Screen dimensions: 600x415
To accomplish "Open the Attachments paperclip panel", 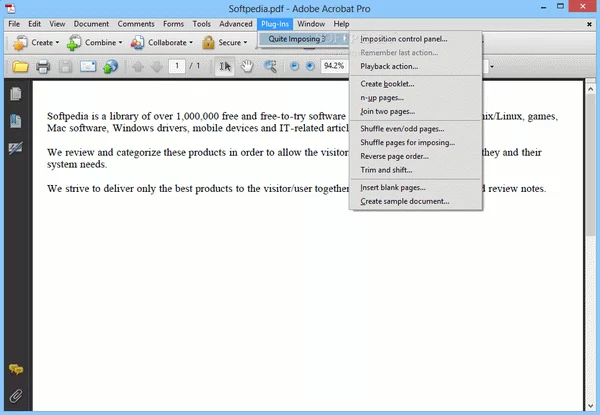I will (16, 393).
